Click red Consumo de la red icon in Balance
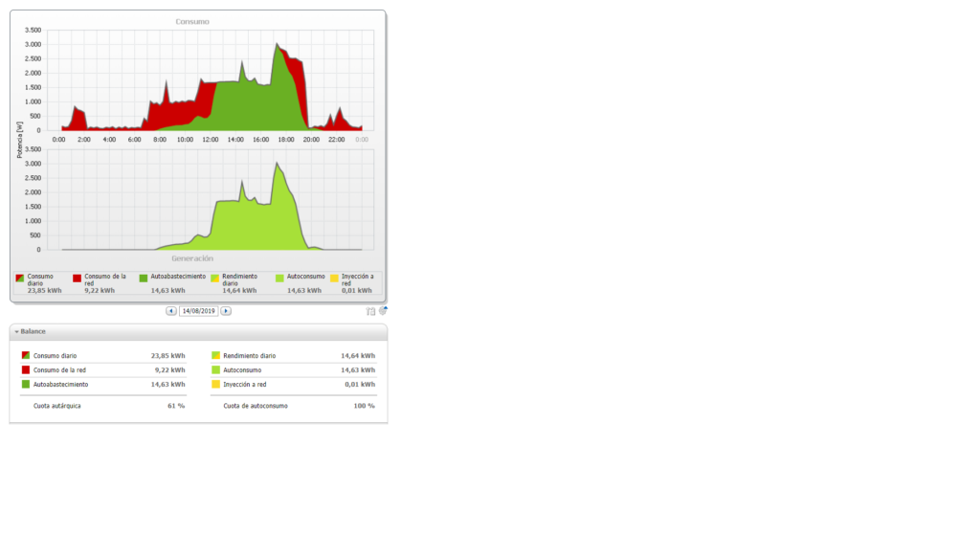The height and width of the screenshot is (558, 980). click(26, 369)
